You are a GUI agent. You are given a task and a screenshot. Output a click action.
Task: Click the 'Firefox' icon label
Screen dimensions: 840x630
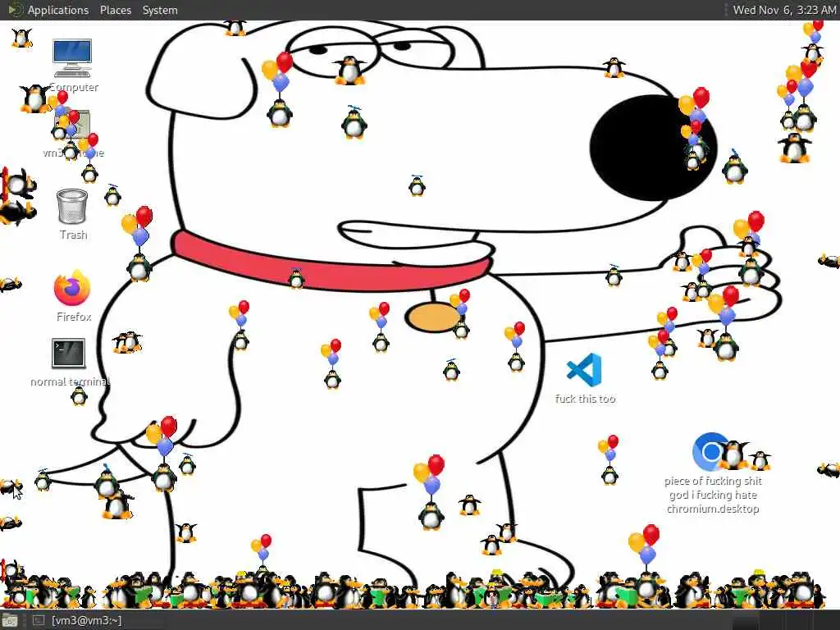[74, 317]
